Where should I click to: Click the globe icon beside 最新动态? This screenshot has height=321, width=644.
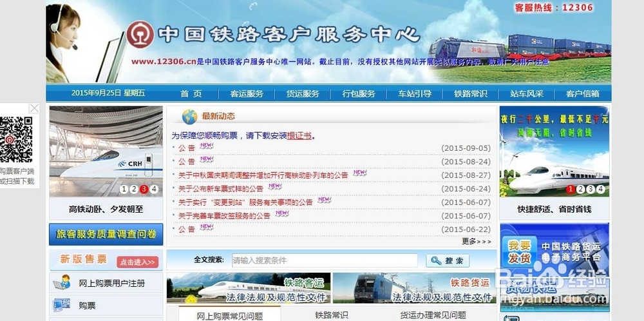tap(189, 117)
